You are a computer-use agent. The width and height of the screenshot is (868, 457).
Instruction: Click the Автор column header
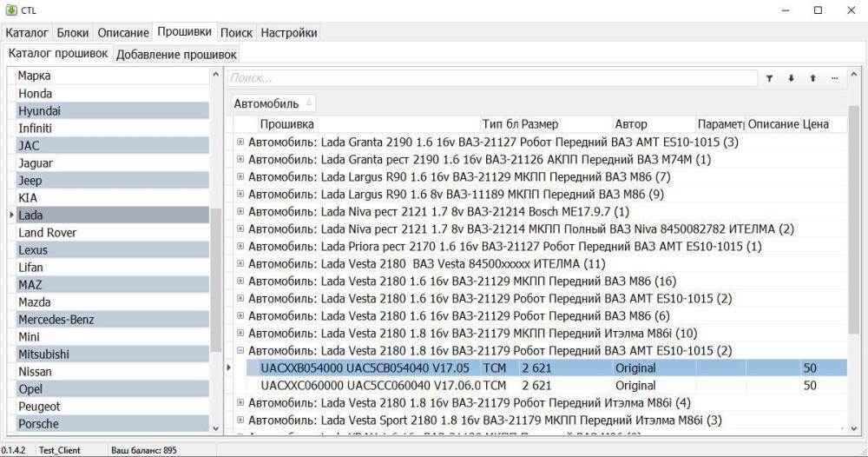click(631, 124)
